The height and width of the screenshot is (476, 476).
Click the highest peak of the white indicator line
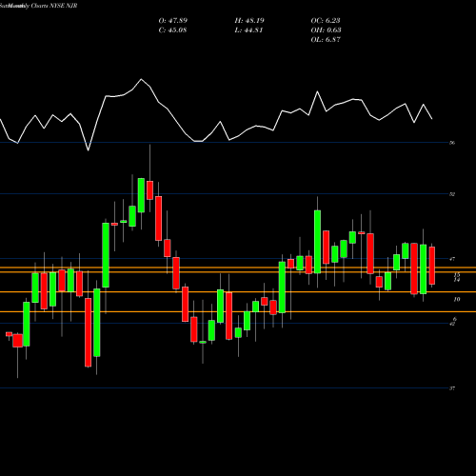coord(141,79)
